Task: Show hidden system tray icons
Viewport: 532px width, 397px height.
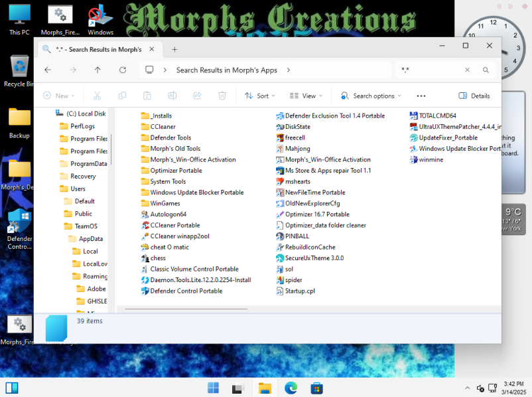Action: point(468,388)
